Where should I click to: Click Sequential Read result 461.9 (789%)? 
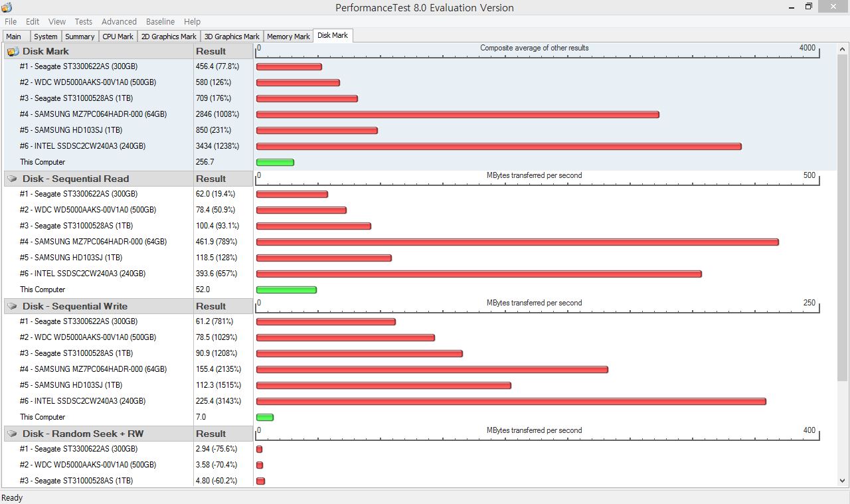[x=216, y=242]
